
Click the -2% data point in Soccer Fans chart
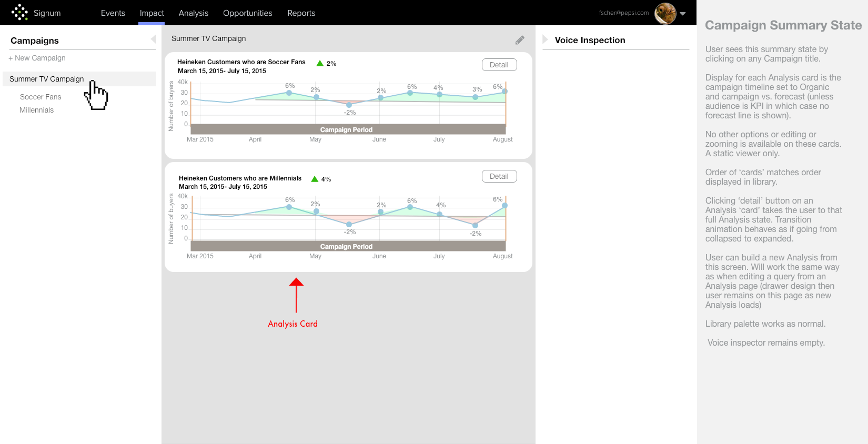pos(349,105)
